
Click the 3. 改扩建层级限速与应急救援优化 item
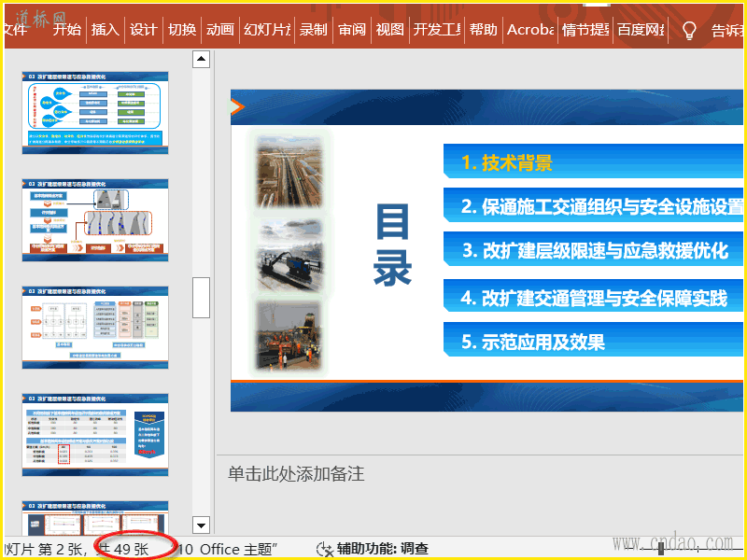tap(595, 250)
